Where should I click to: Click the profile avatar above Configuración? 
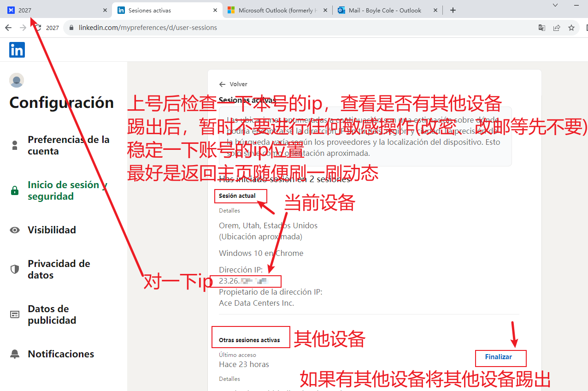click(17, 80)
